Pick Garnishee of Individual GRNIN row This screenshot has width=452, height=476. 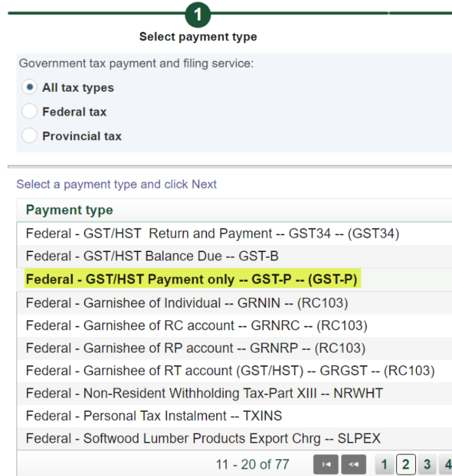(x=235, y=303)
